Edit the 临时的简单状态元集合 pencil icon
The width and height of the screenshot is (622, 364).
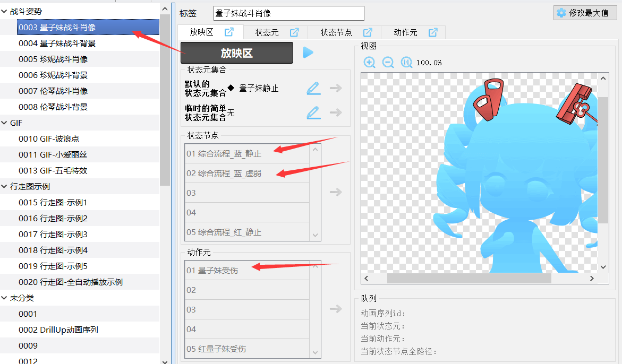coord(313,112)
